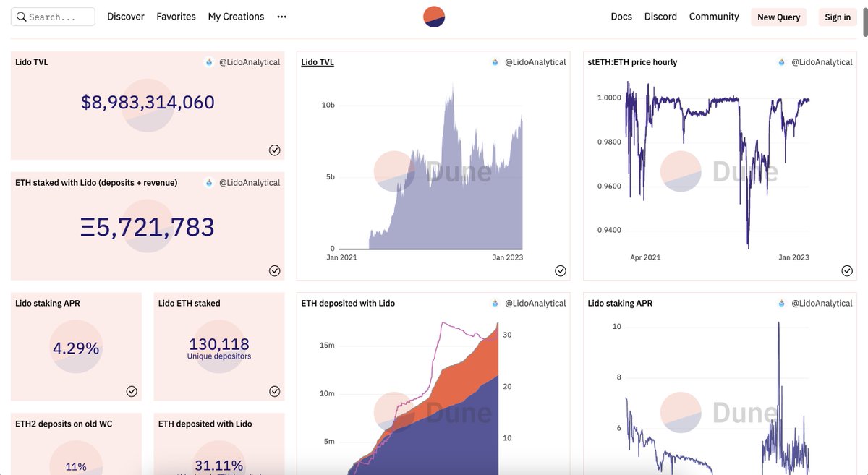Click the stETH:ETH price hourly title
Viewport: 868px width, 475px height.
(632, 62)
